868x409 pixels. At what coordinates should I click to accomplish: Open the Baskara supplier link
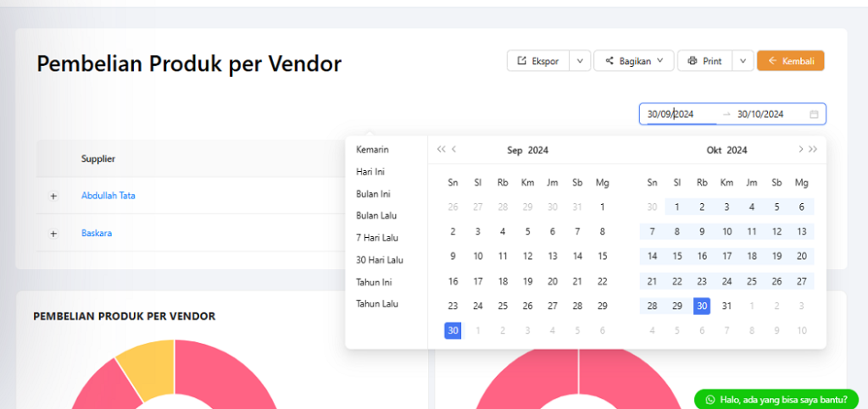(x=97, y=233)
